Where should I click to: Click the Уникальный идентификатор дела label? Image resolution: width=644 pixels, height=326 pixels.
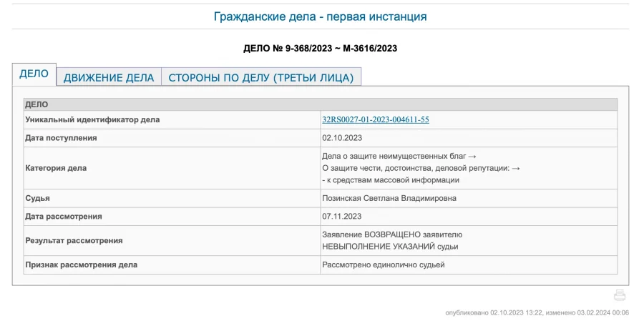click(92, 120)
